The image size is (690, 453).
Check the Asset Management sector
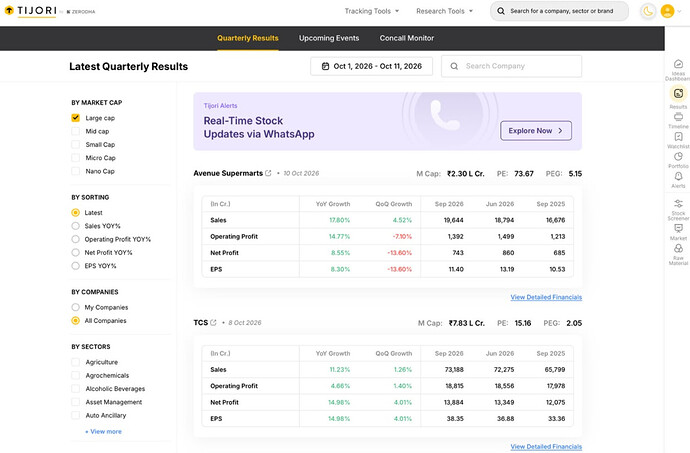pyautogui.click(x=76, y=401)
